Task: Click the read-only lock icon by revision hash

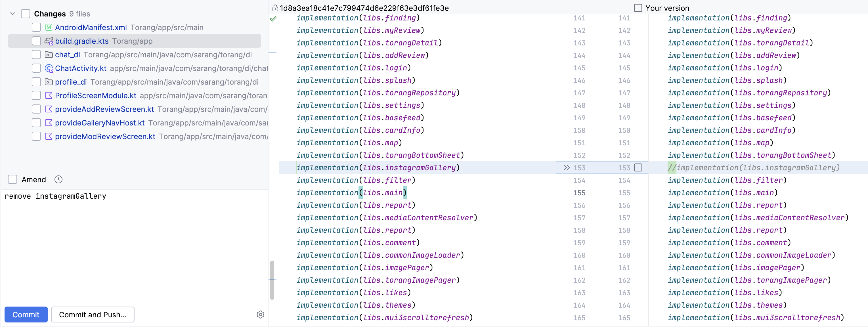Action: tap(275, 8)
